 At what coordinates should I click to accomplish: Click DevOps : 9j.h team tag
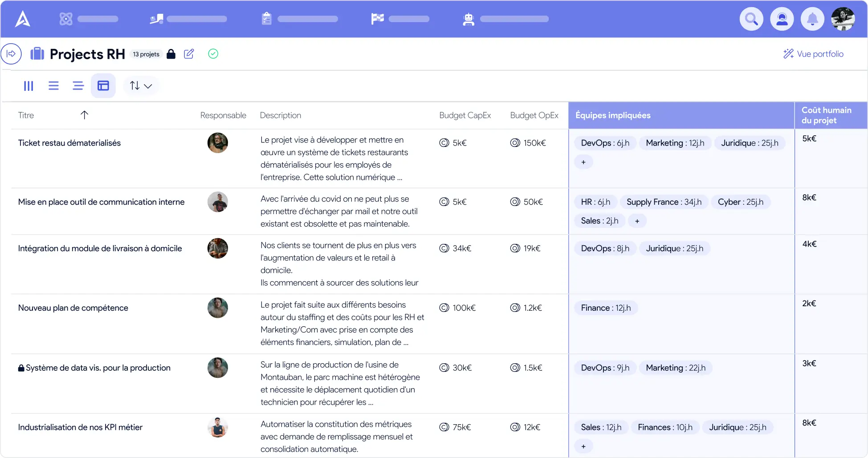click(605, 368)
